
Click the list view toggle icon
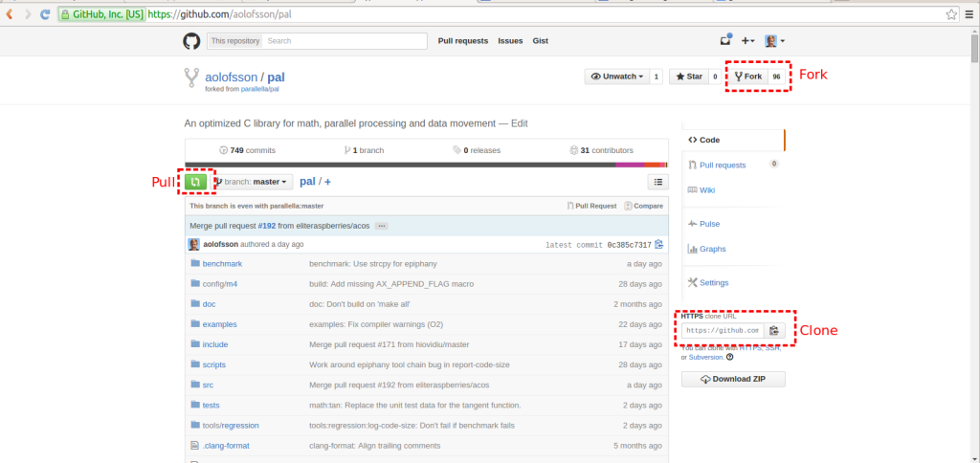[x=657, y=182]
